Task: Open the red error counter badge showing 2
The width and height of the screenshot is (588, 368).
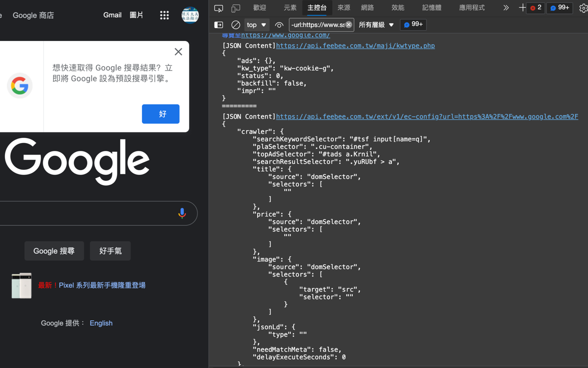Action: point(535,8)
